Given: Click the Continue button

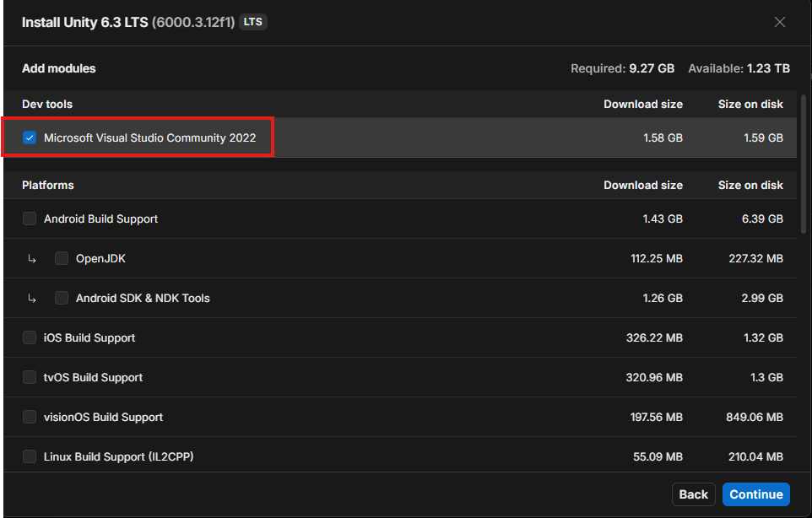Looking at the screenshot, I should click(x=755, y=494).
